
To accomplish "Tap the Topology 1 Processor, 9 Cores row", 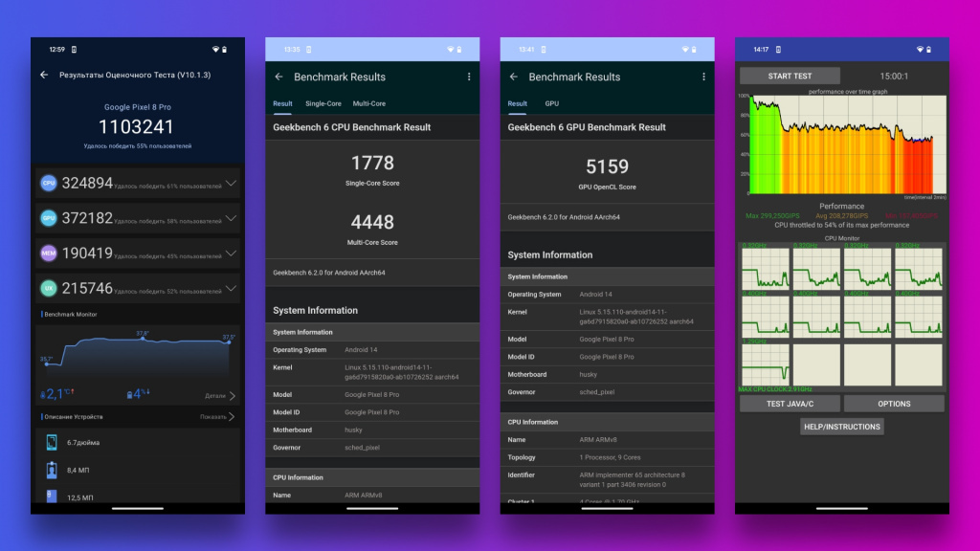I will [x=607, y=457].
